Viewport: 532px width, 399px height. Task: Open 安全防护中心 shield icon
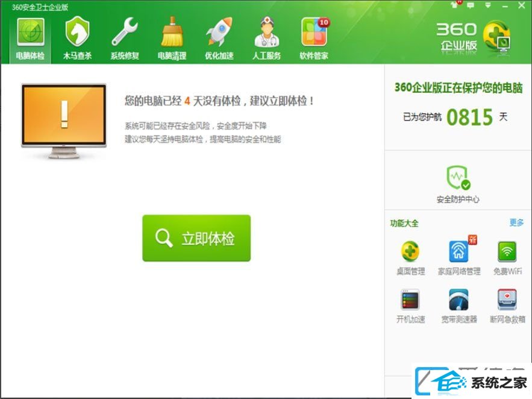(x=458, y=184)
